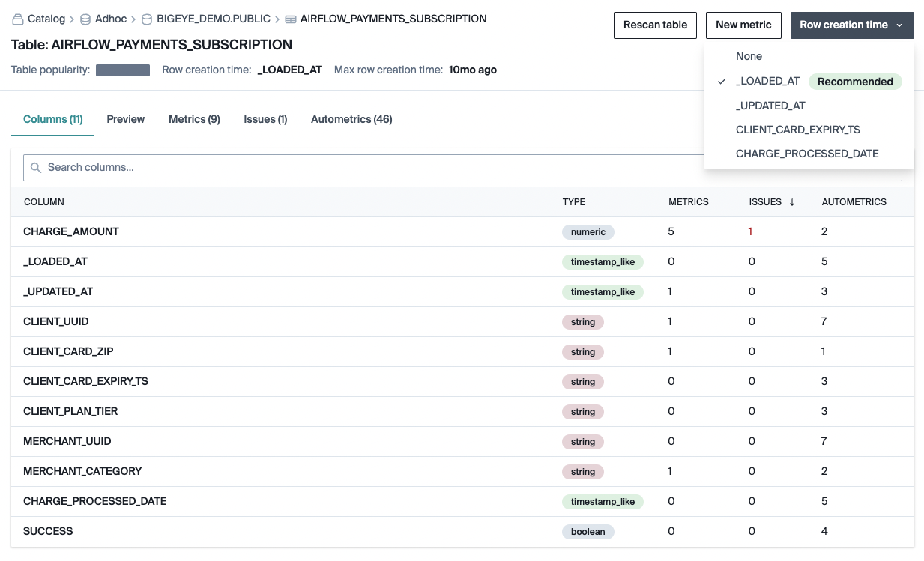
Task: Open the CHARGE_AMOUNT column row
Action: tap(462, 232)
